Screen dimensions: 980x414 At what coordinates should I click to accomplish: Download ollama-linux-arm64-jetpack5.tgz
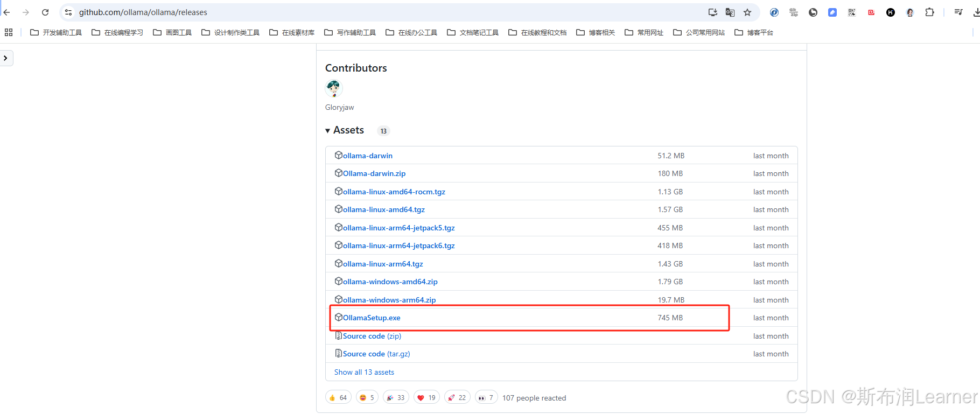pos(399,228)
